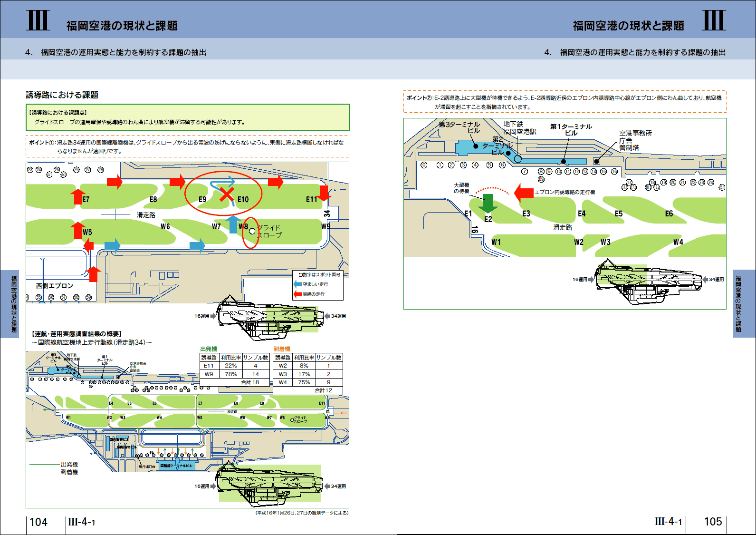756x535 pixels.
Task: Click the red dotted arc near 大型機の待機
Action: pyautogui.click(x=493, y=190)
